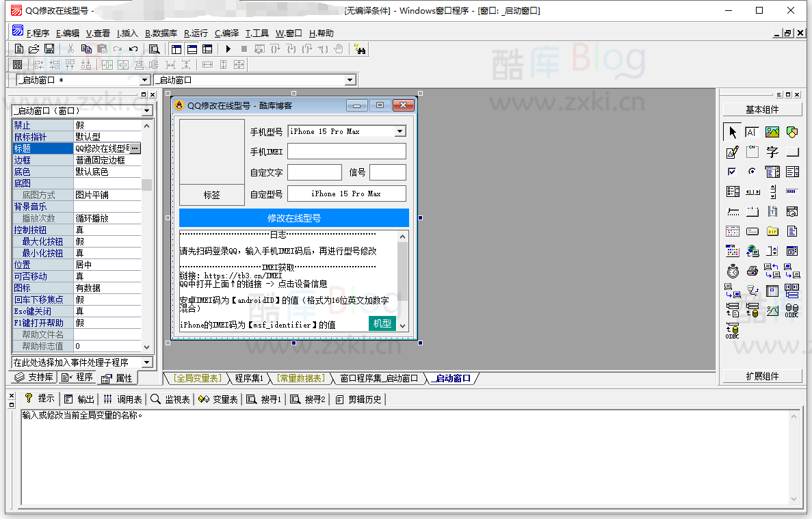Switch to the 支持库 tab
This screenshot has width=812, height=519.
coord(34,377)
